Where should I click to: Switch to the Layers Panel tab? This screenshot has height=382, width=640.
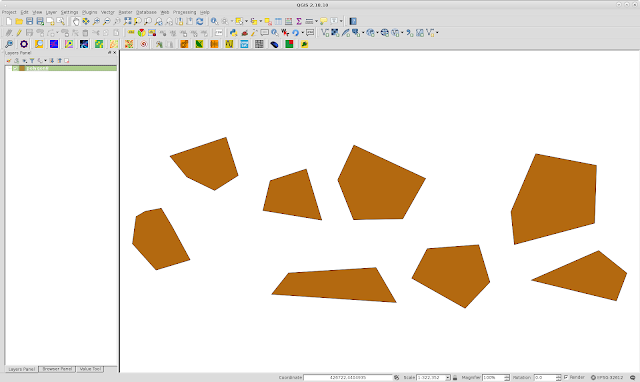coord(22,369)
